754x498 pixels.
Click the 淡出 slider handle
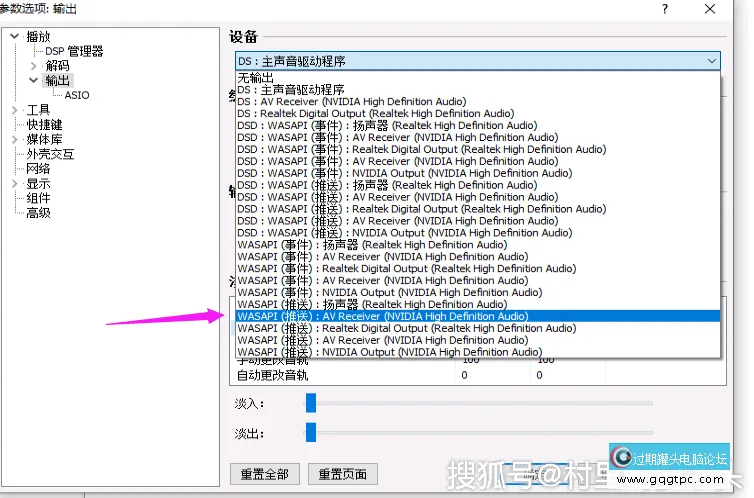pos(310,432)
